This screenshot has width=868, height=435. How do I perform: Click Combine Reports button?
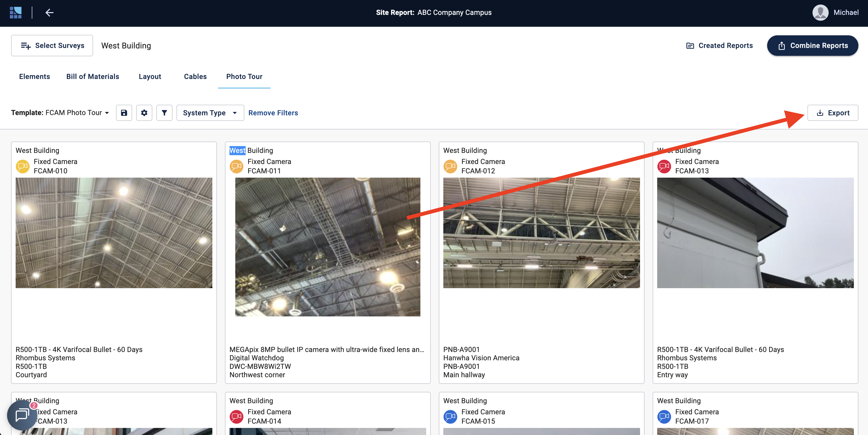coord(813,45)
